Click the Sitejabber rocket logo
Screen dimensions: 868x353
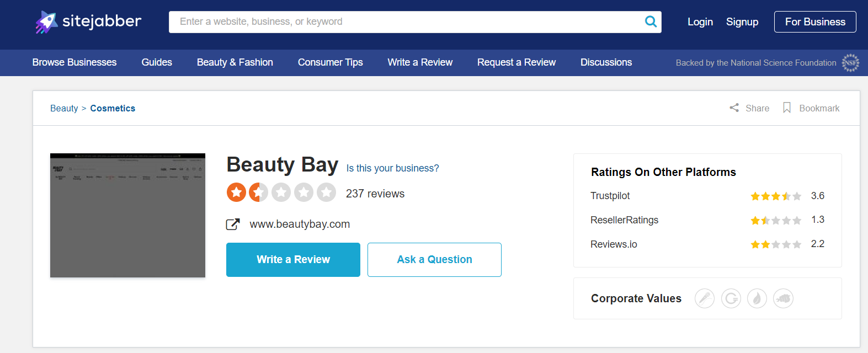point(46,22)
